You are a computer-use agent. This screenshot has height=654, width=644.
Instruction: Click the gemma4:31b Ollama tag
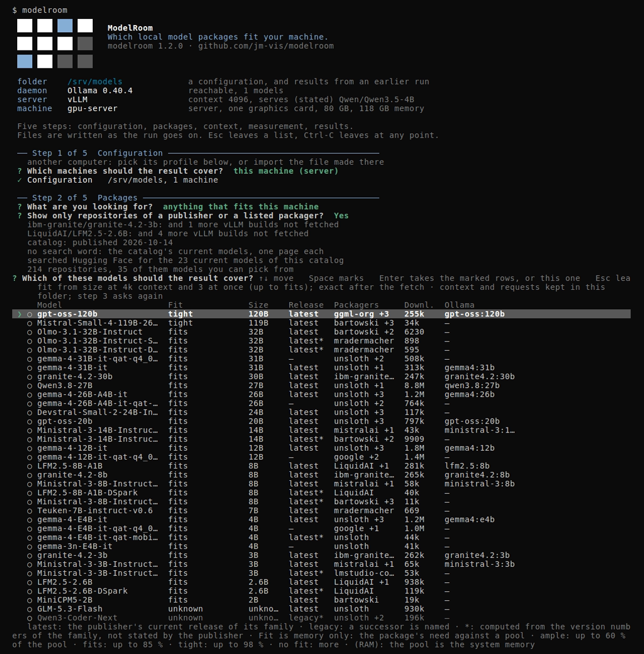tap(469, 368)
